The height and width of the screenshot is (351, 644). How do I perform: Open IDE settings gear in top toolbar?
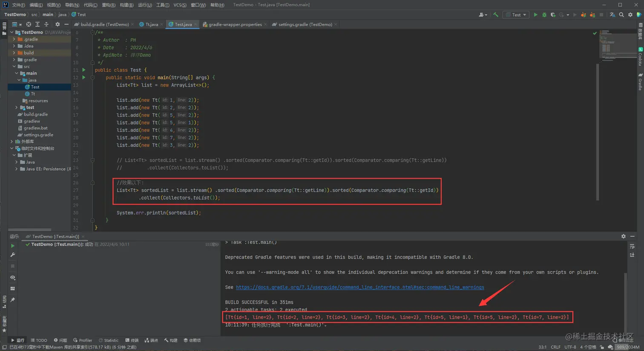[630, 15]
